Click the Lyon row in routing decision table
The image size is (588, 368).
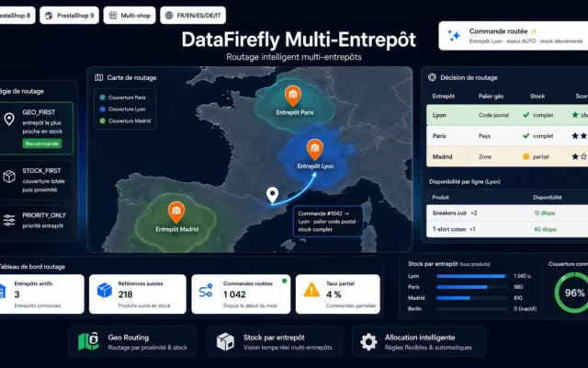pyautogui.click(x=507, y=115)
